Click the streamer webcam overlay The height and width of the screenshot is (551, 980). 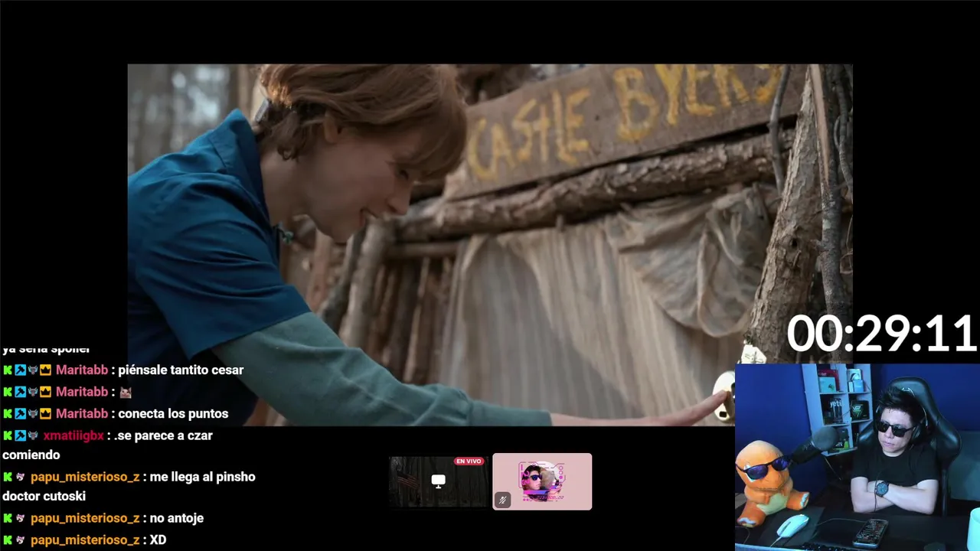coord(857,457)
